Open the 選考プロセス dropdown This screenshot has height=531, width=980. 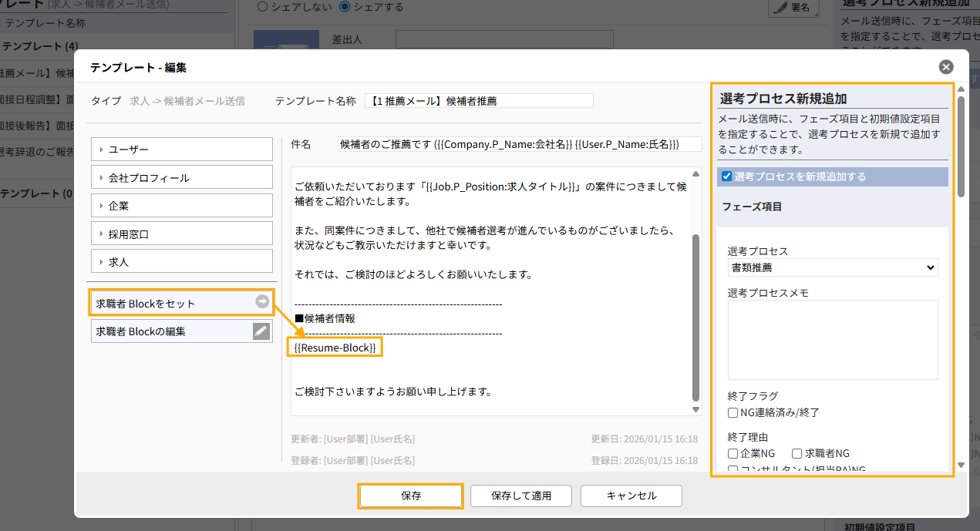click(x=833, y=267)
